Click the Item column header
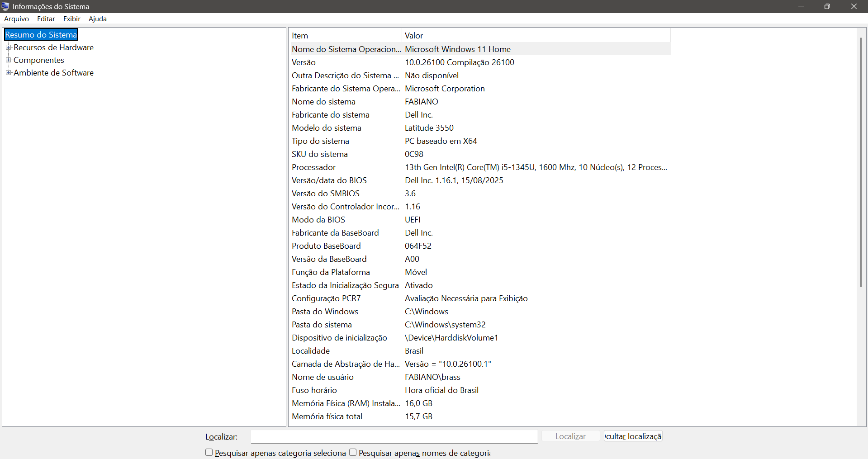The height and width of the screenshot is (459, 868). point(345,36)
